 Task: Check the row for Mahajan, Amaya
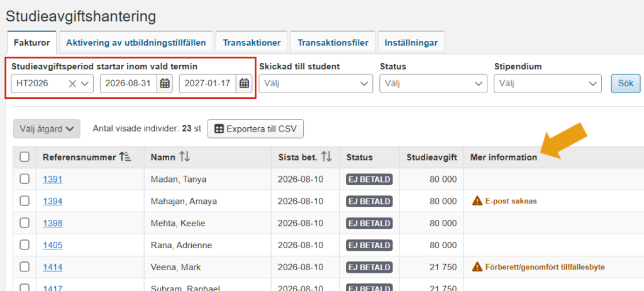click(25, 201)
